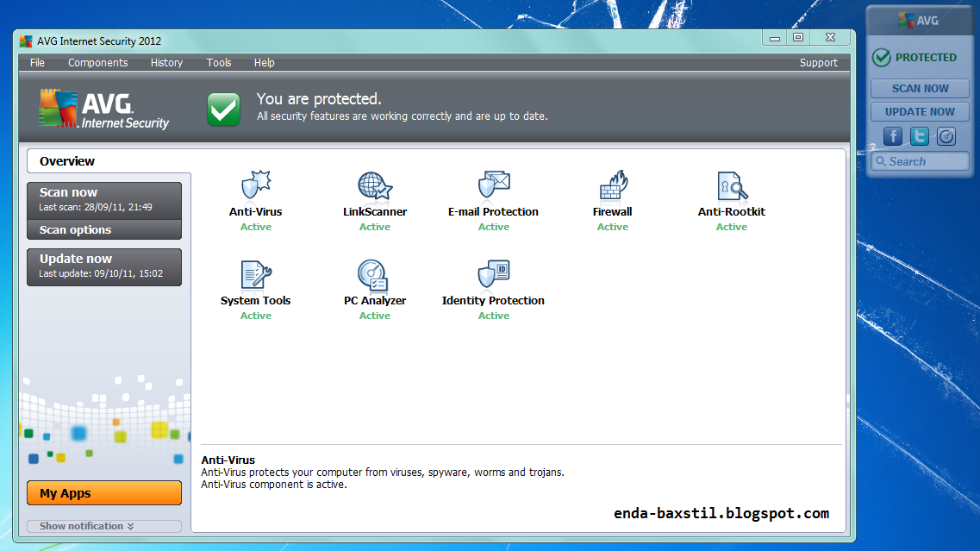Click 'Last update: 09/10/11, 15:02' text
This screenshot has width=980, height=551.
(101, 273)
